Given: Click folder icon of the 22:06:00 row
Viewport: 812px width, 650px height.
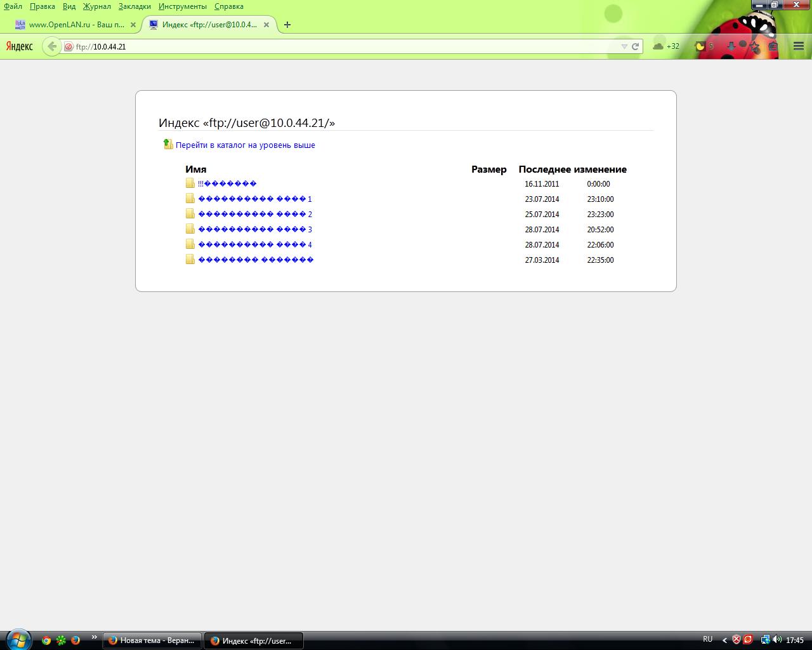Looking at the screenshot, I should tap(190, 244).
